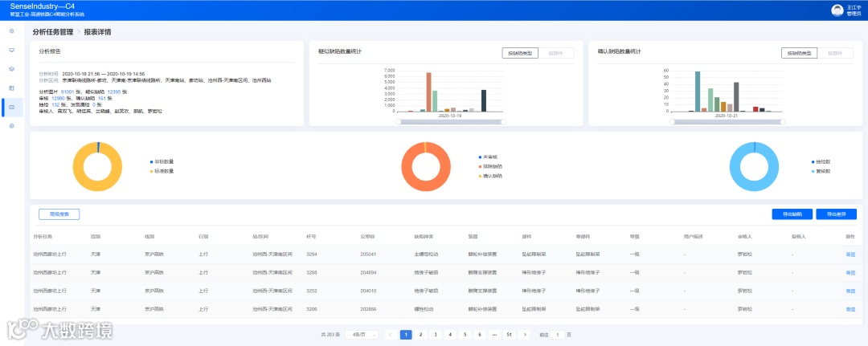Viewport: 868px width, 346px height.
Task: Select page 6 in pagination
Action: click(x=480, y=335)
